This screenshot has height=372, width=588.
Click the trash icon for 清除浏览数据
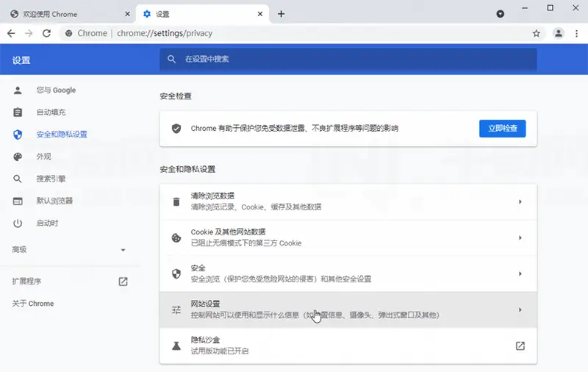pos(176,201)
